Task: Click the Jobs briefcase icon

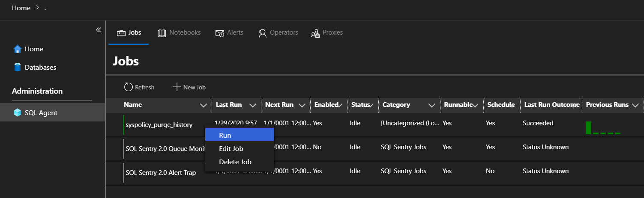Action: click(x=121, y=33)
